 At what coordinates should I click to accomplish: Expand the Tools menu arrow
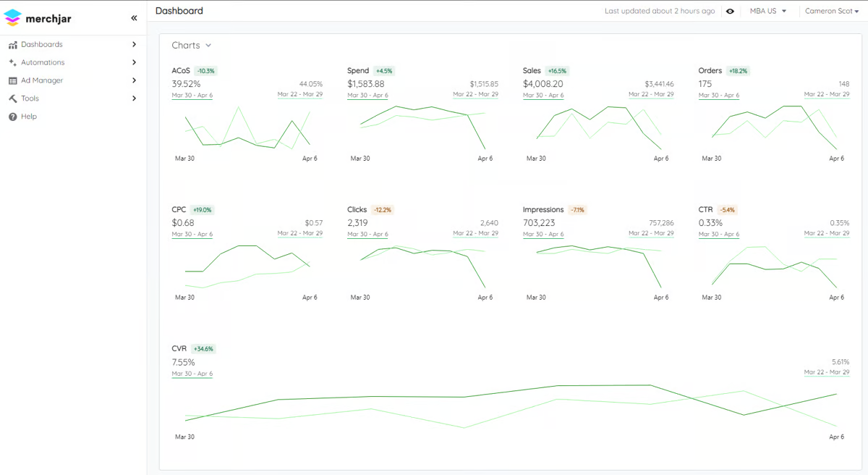tap(134, 98)
